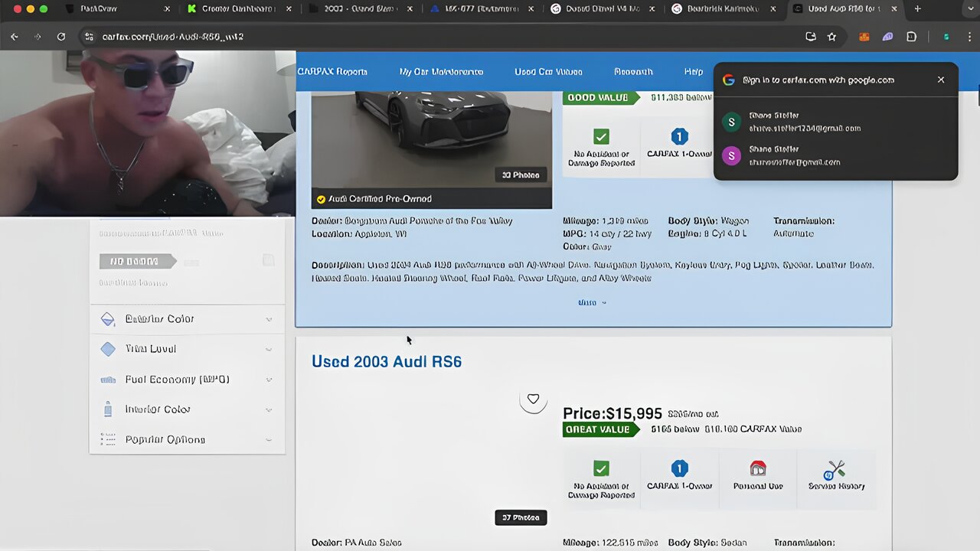Image resolution: width=980 pixels, height=551 pixels.
Task: Expand the Interior Color filter chevron
Action: 269,409
